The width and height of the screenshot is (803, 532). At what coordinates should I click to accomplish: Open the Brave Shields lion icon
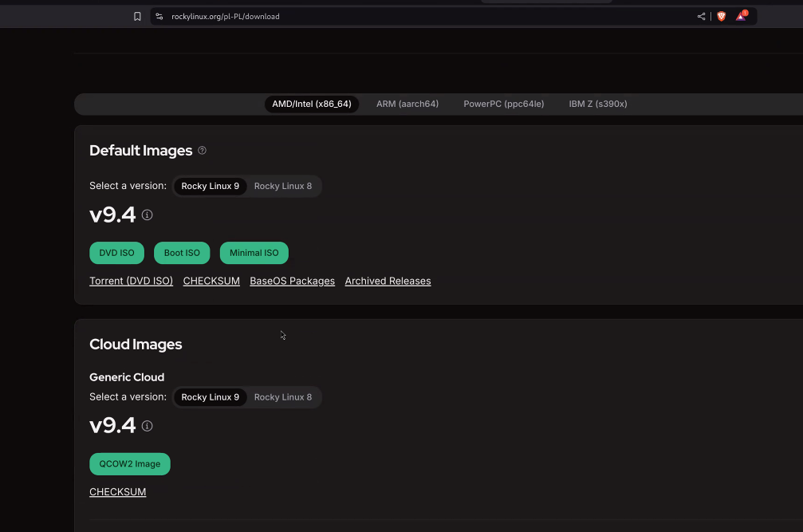pyautogui.click(x=721, y=17)
